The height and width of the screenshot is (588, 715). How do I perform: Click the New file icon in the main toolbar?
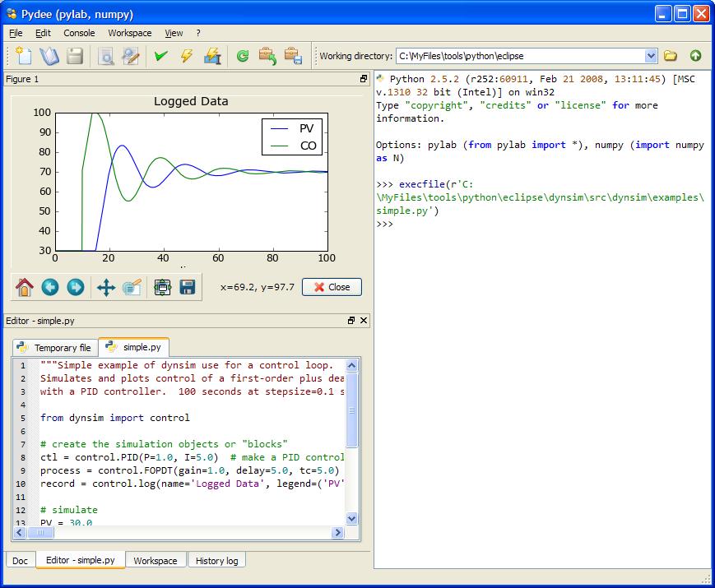click(x=22, y=55)
